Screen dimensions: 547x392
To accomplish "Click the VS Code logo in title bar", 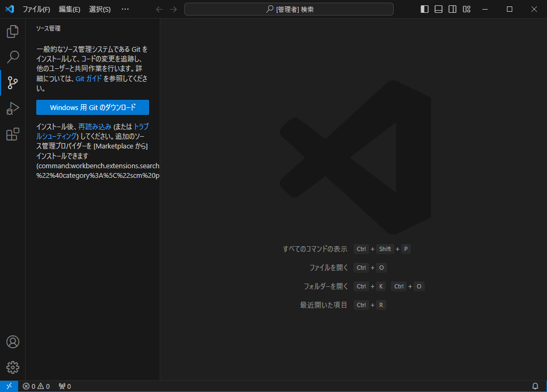I will click(10, 9).
